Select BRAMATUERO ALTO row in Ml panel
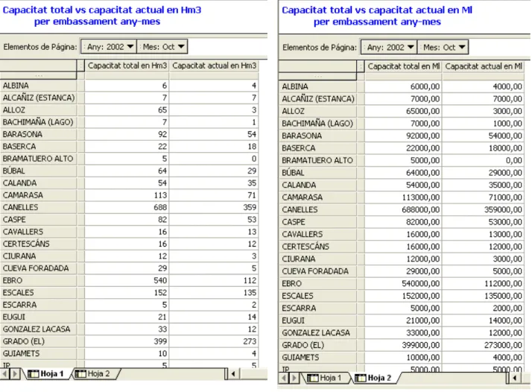 [317, 160]
